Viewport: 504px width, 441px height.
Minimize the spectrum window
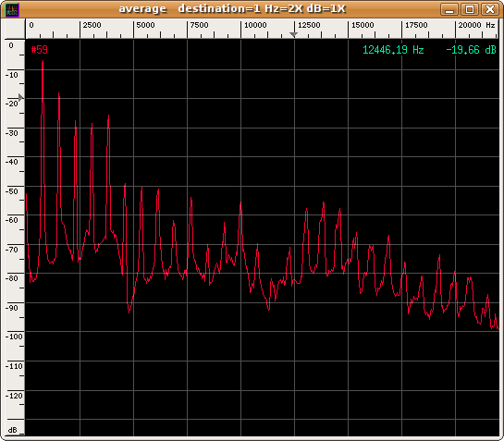pyautogui.click(x=449, y=9)
